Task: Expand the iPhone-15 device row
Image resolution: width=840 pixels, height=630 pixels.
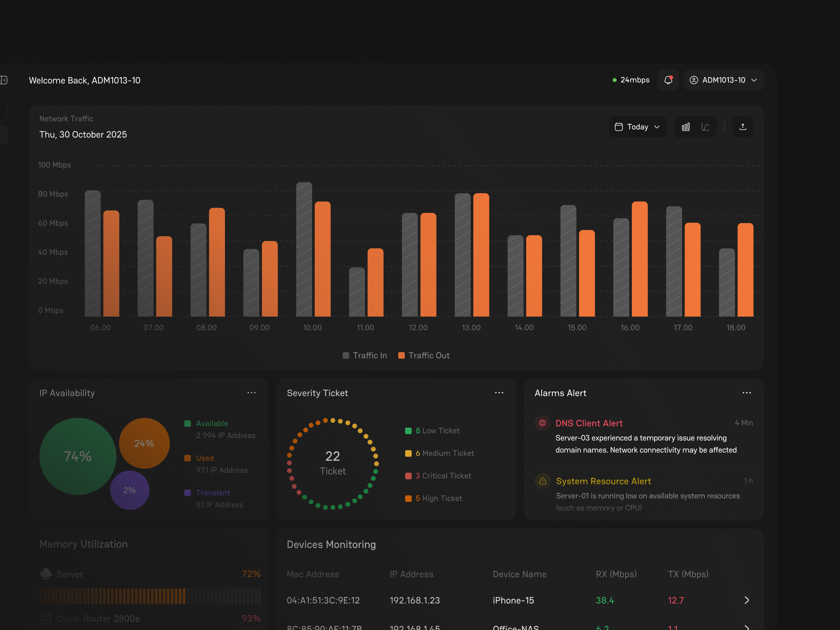Action: (x=747, y=600)
